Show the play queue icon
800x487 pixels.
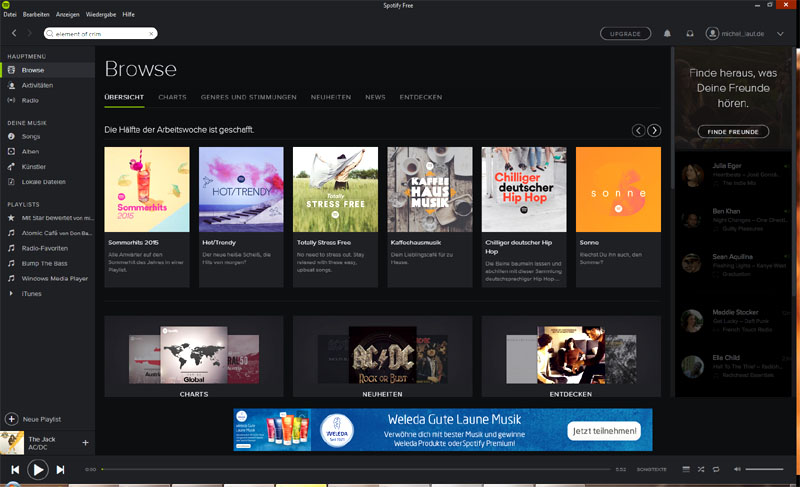tap(686, 469)
